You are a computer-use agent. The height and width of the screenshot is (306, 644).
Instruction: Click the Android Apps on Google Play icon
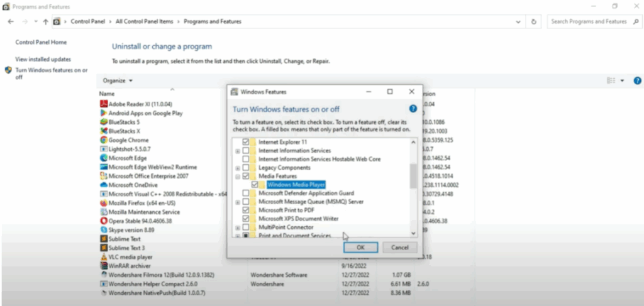104,113
